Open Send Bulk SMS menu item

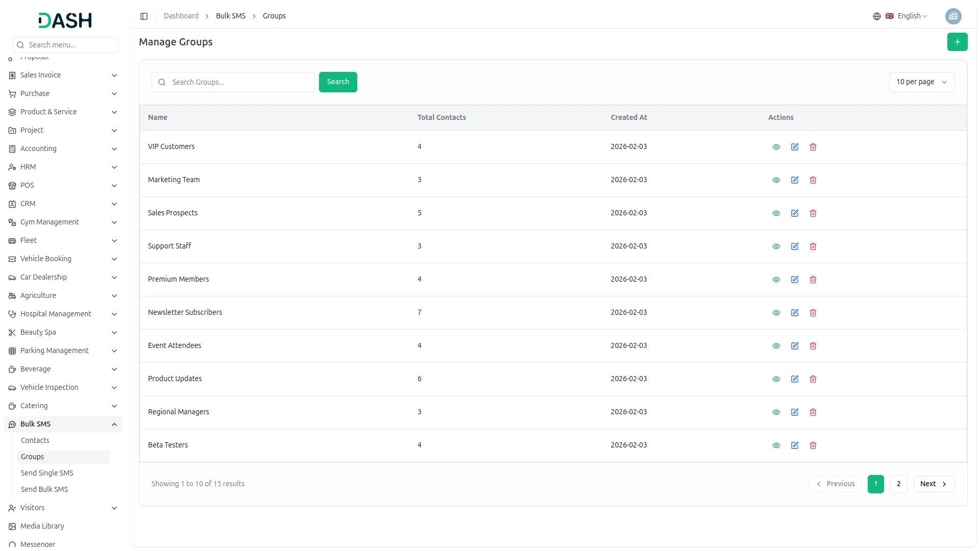coord(45,489)
